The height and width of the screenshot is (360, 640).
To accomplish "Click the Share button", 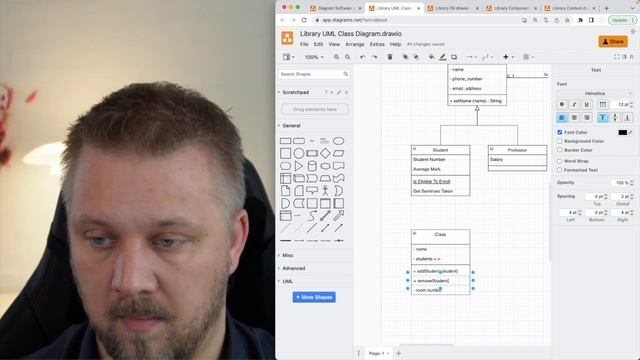I will pos(613,42).
